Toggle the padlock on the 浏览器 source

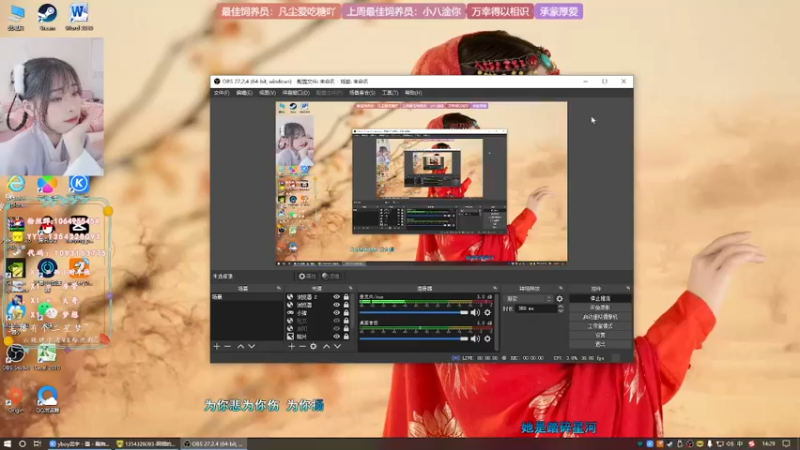tap(346, 305)
